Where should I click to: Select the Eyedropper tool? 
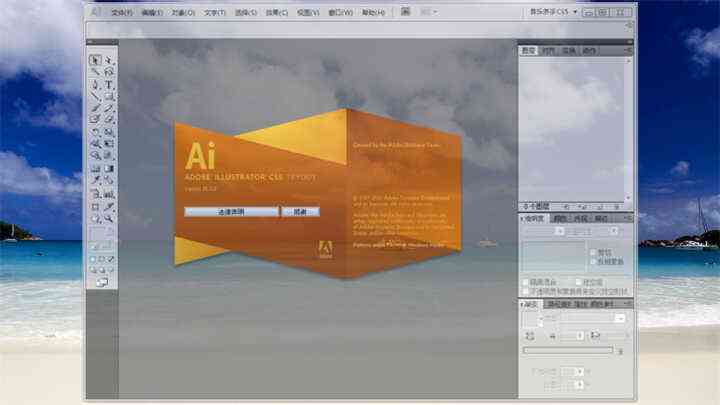coord(96,180)
